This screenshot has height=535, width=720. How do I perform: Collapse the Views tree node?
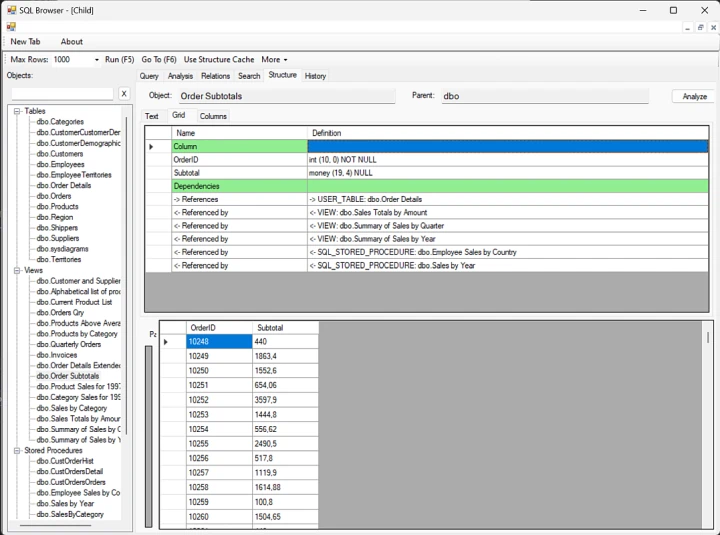click(x=17, y=270)
